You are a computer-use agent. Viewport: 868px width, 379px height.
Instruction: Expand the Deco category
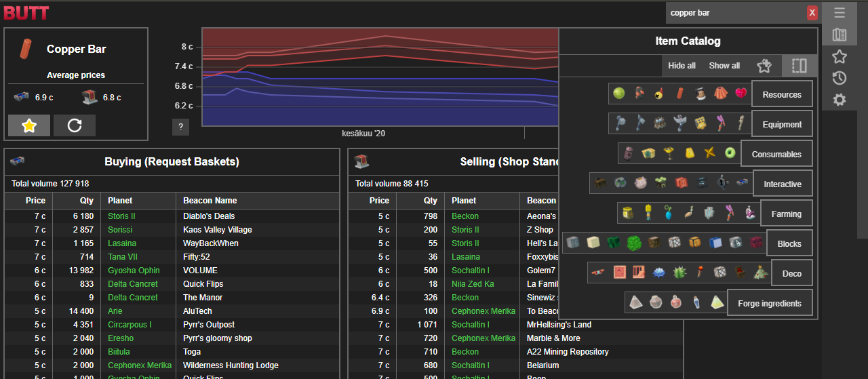(792, 274)
